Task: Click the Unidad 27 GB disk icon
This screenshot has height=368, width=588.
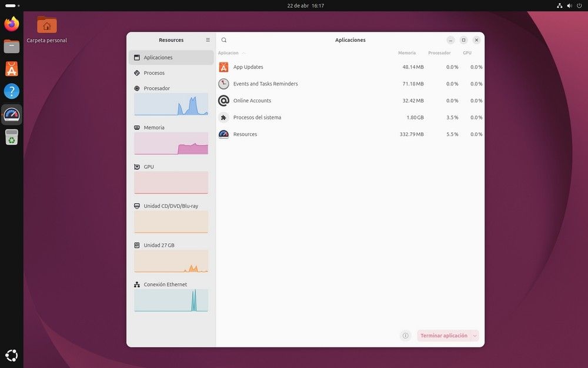Action: [137, 245]
